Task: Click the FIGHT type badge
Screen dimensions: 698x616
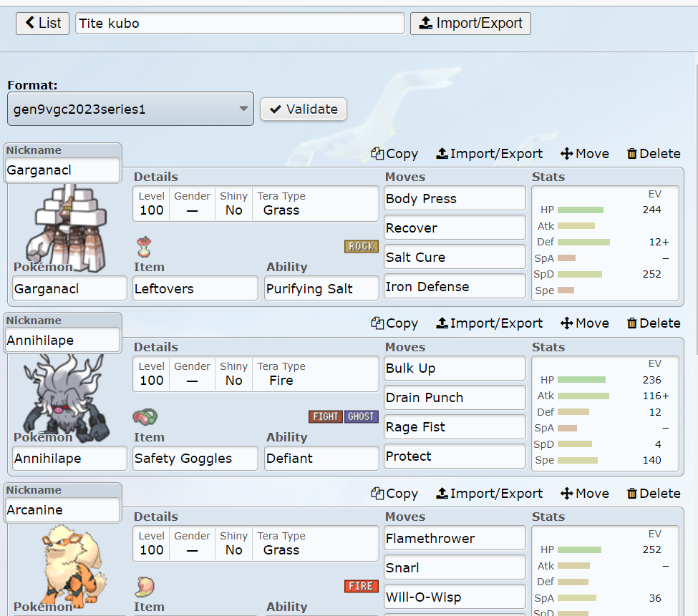Action: (x=326, y=416)
